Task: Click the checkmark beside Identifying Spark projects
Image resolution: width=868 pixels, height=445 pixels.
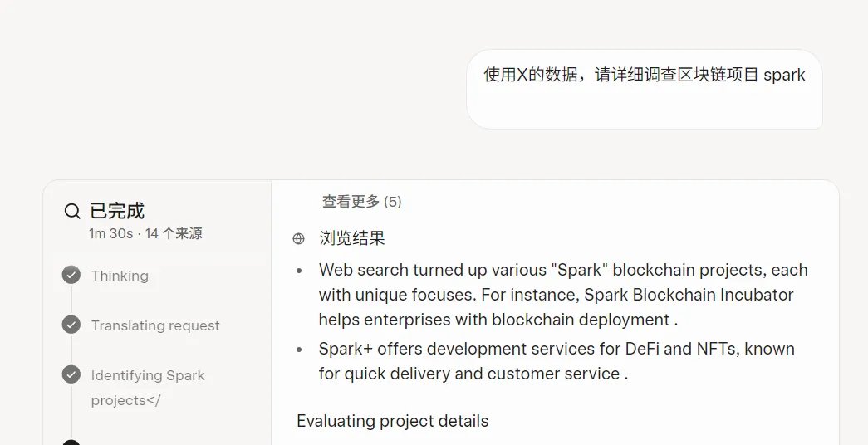Action: pyautogui.click(x=71, y=374)
